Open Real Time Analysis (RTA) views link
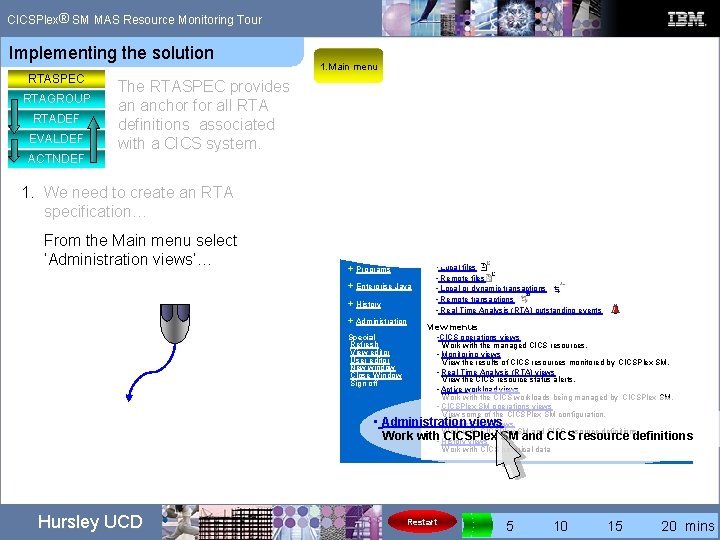The width and height of the screenshot is (720, 540). click(498, 372)
